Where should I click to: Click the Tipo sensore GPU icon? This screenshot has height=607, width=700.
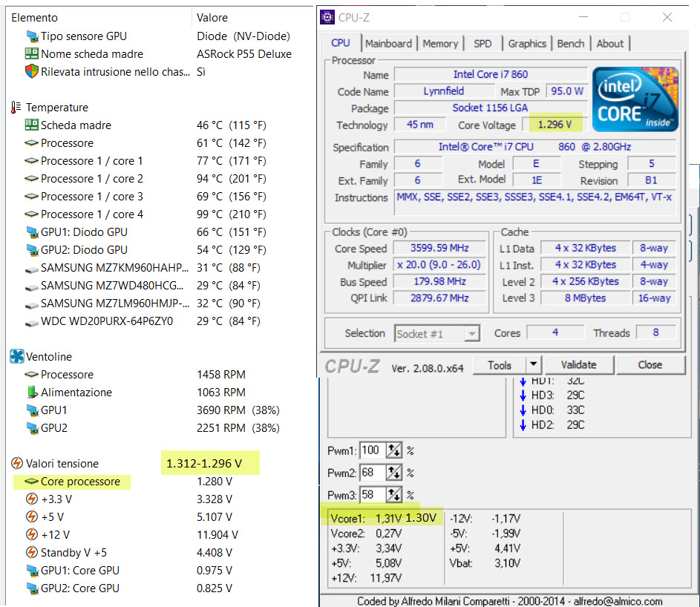click(32, 36)
